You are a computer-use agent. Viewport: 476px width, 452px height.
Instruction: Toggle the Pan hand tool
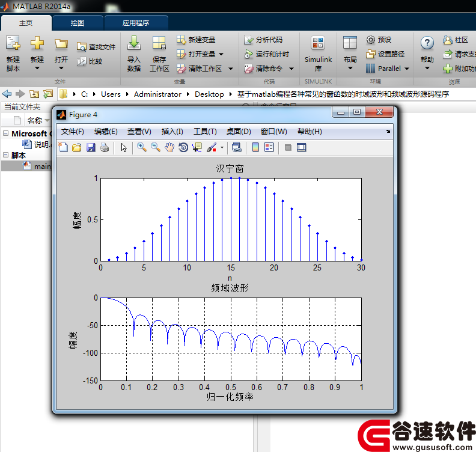tap(169, 147)
